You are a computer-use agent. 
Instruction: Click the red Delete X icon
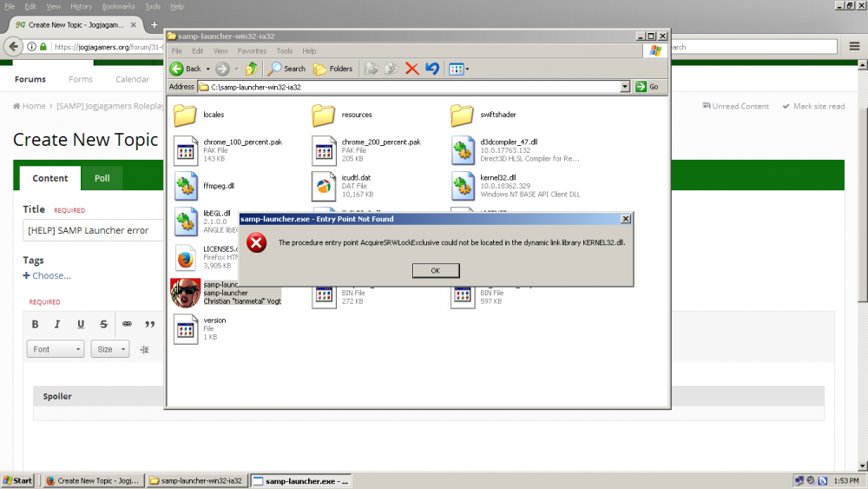411,69
